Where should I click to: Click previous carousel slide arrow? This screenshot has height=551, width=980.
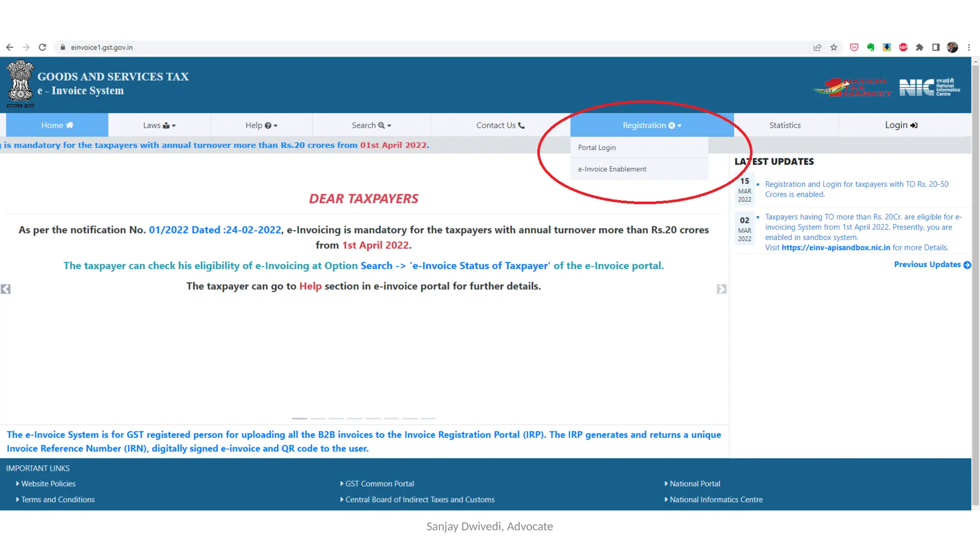click(6, 289)
